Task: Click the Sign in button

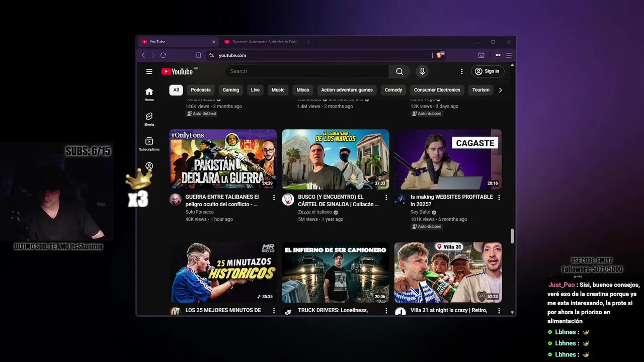Action: tap(487, 71)
